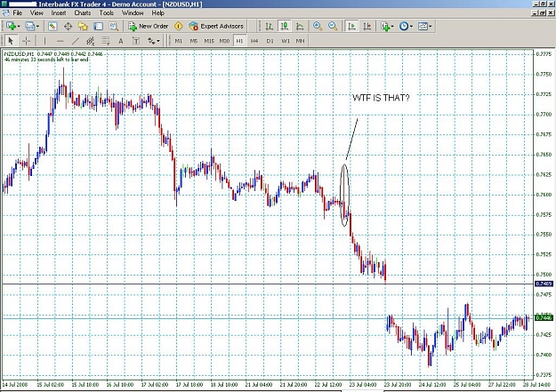Open the Charts menu

[82, 13]
